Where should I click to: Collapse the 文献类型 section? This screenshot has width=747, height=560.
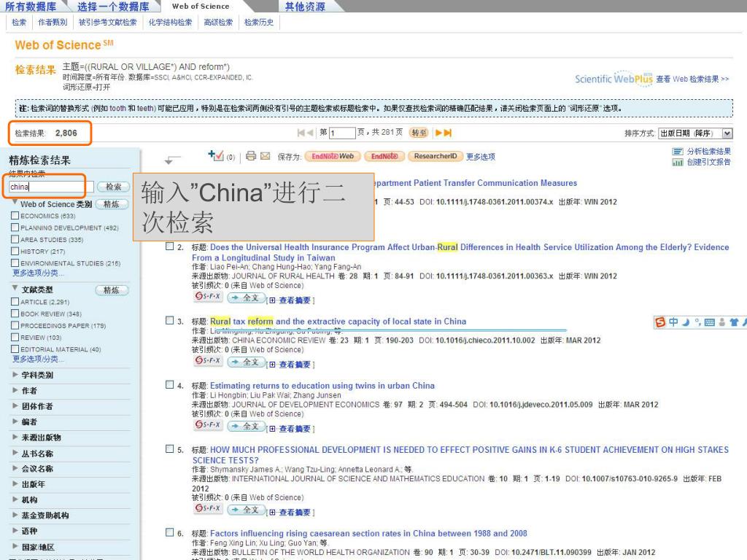[x=15, y=289]
